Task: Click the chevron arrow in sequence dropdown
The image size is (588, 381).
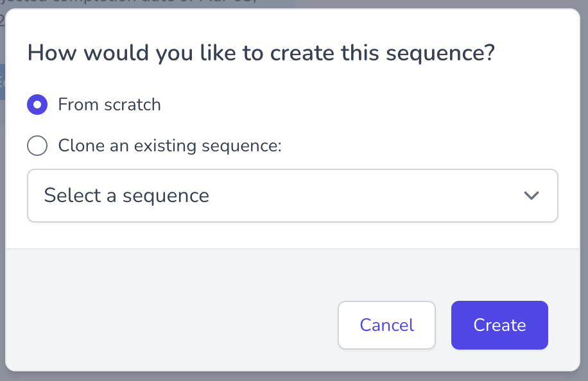Action: (531, 196)
